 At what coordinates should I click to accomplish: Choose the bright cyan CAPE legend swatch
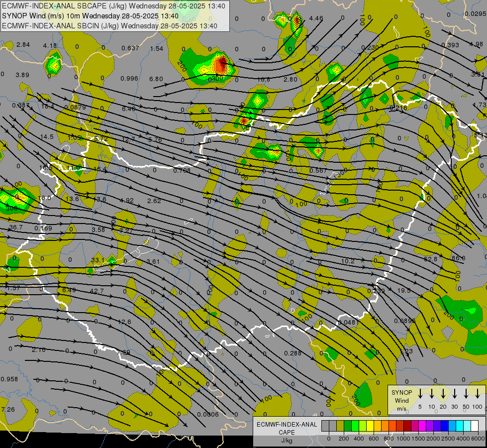459,426
